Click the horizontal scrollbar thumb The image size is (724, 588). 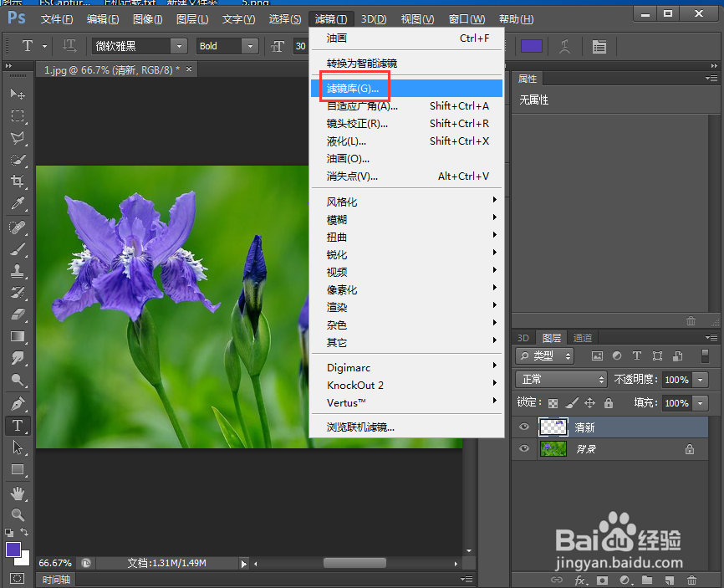354,563
